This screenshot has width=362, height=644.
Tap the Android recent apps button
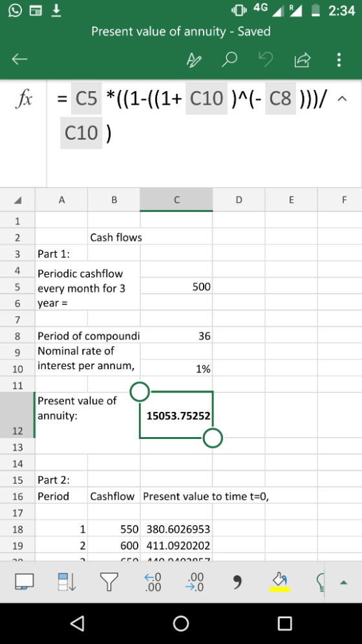pyautogui.click(x=284, y=623)
